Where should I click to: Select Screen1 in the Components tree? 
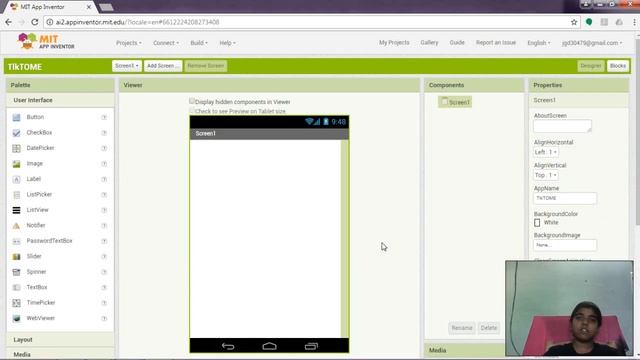[x=456, y=102]
